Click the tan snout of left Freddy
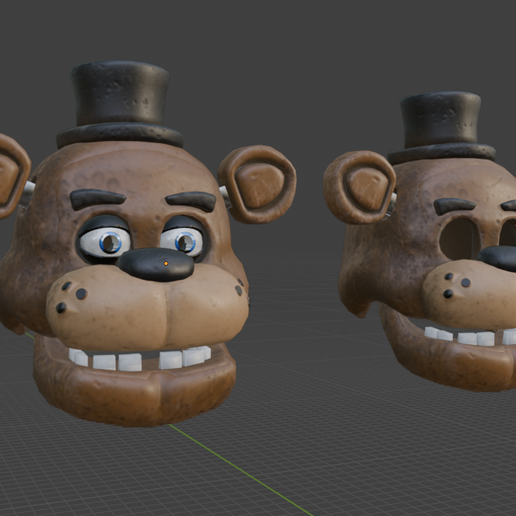Screen dimensions: 516x516 coord(147,310)
